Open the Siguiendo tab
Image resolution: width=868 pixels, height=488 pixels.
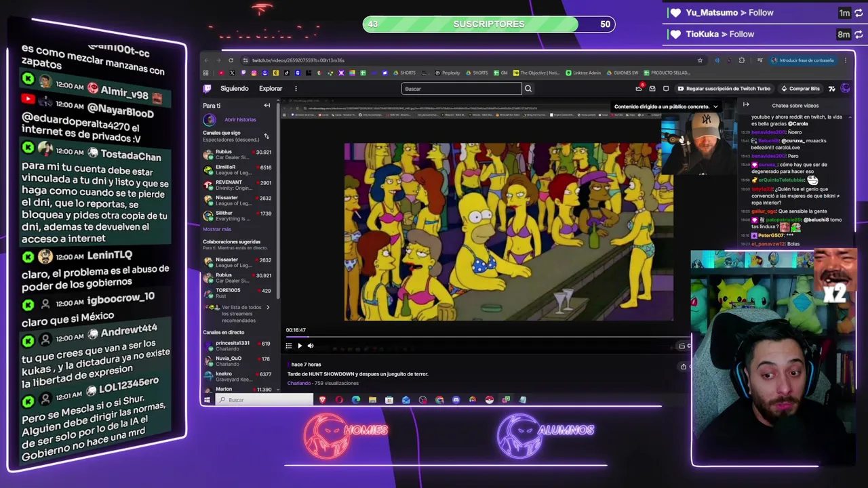(235, 88)
